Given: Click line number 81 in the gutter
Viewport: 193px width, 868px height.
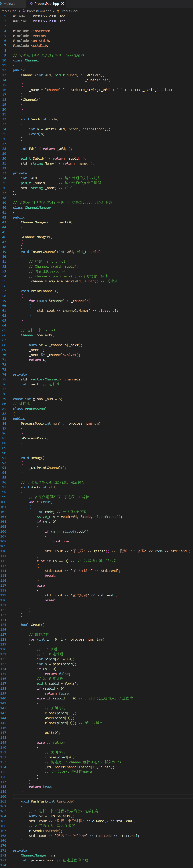Looking at the screenshot, I should [x=4, y=409].
